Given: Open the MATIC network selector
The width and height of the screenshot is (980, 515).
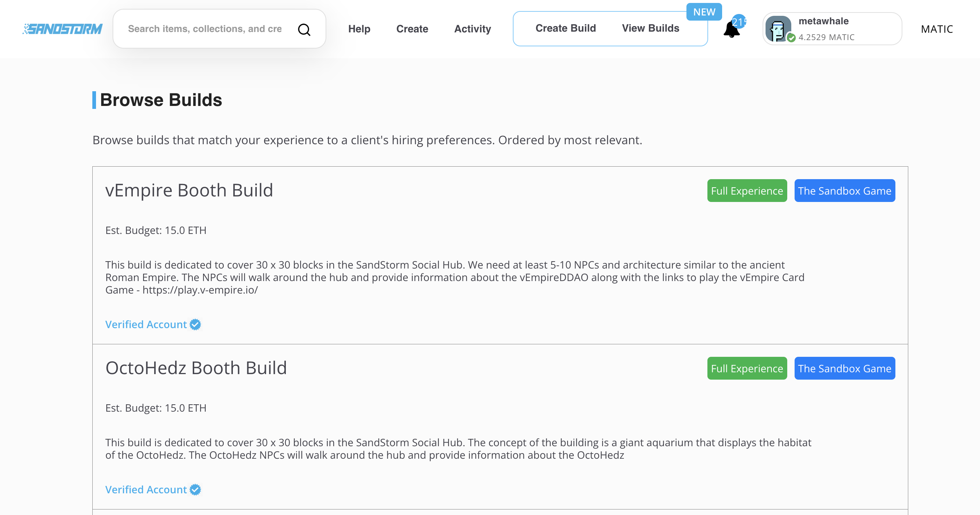Looking at the screenshot, I should (x=936, y=29).
